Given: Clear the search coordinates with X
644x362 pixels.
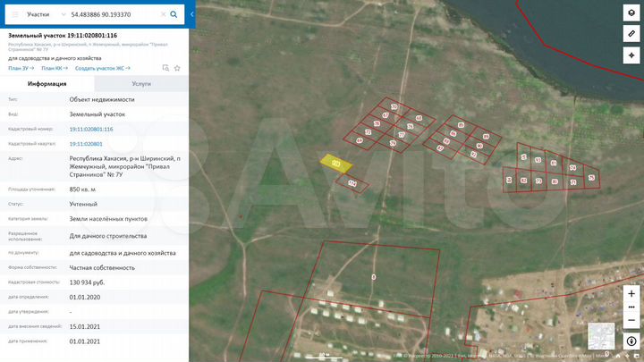Looking at the screenshot, I should [x=162, y=14].
